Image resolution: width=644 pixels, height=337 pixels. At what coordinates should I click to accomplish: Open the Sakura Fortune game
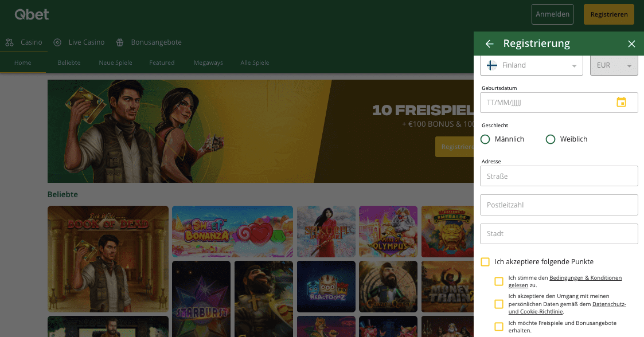coord(326,232)
